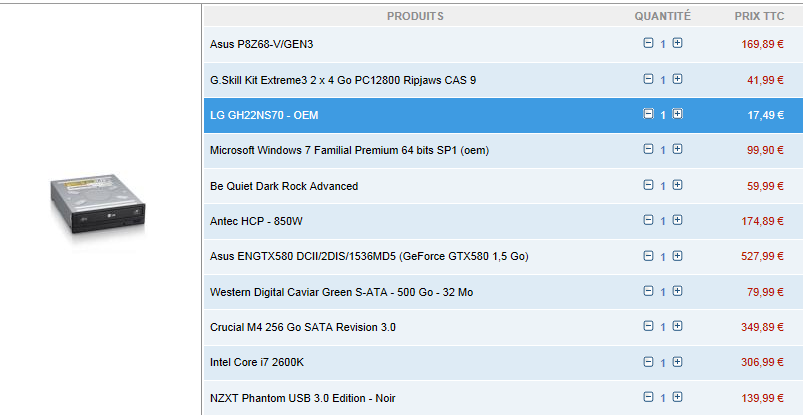The width and height of the screenshot is (804, 415).
Task: Increase quantity of Be Quiet Dark Rock Advanced
Action: 677,185
